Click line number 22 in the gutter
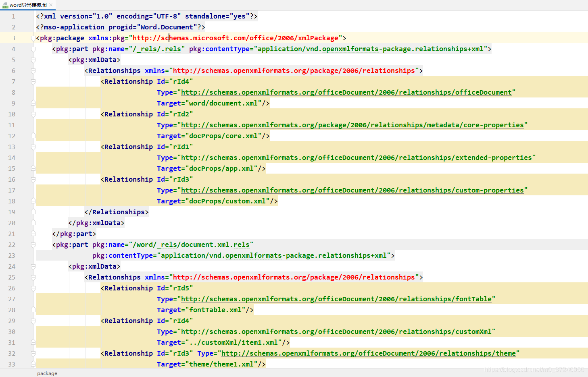Image resolution: width=588 pixels, height=377 pixels. coord(12,245)
